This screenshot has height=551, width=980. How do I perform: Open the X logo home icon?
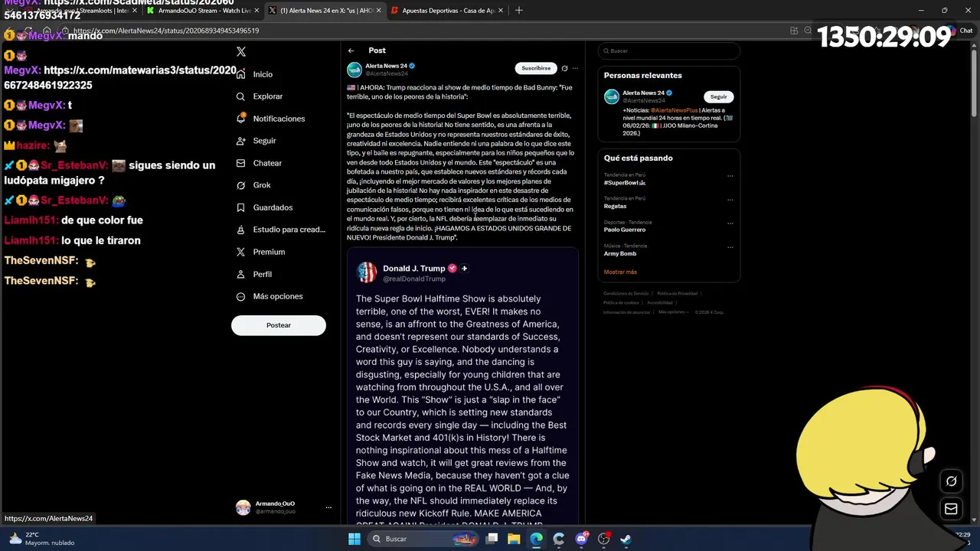[241, 51]
